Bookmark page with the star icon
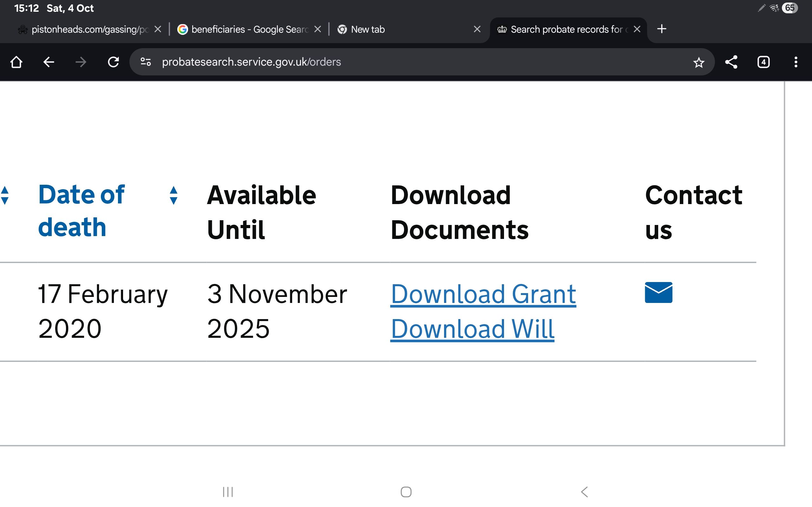This screenshot has height=507, width=812. coord(698,62)
